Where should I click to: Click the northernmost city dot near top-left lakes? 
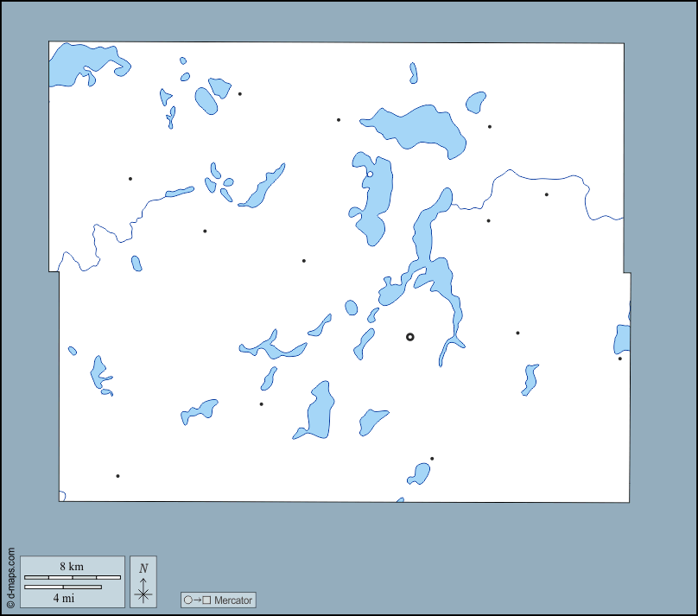pos(239,93)
